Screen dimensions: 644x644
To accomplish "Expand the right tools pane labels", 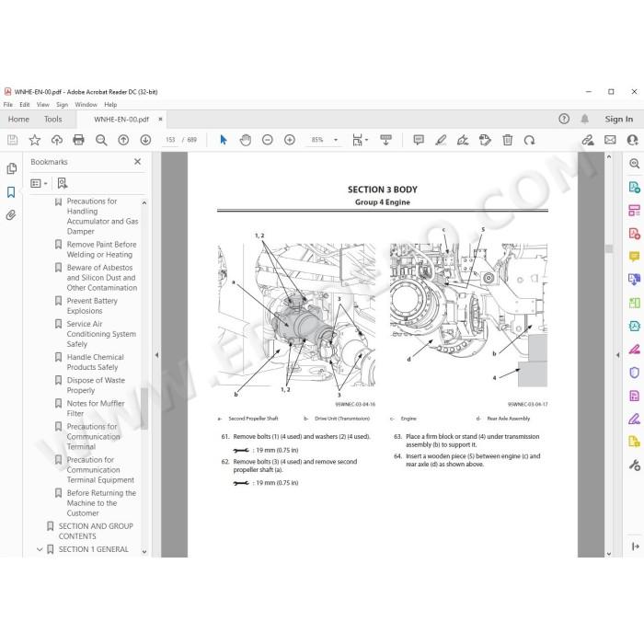I will click(635, 546).
